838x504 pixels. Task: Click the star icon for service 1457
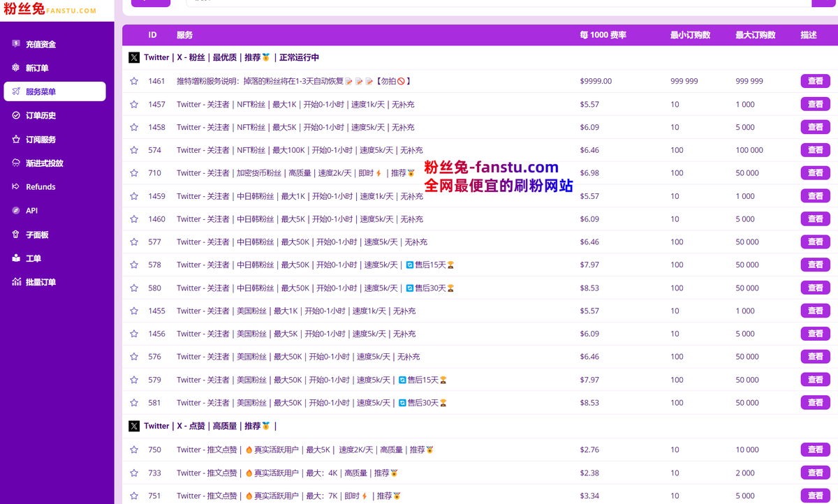[134, 104]
